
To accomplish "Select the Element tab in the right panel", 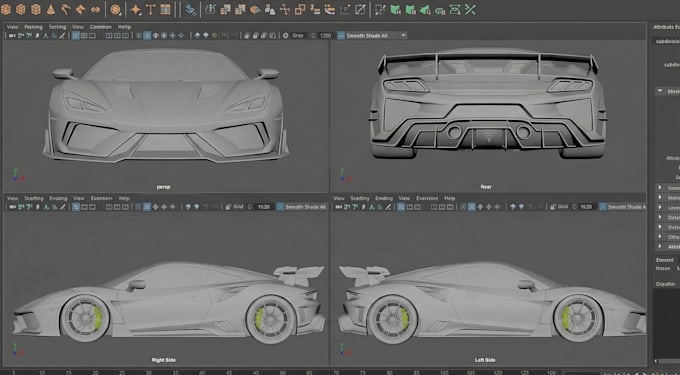I will tap(664, 260).
